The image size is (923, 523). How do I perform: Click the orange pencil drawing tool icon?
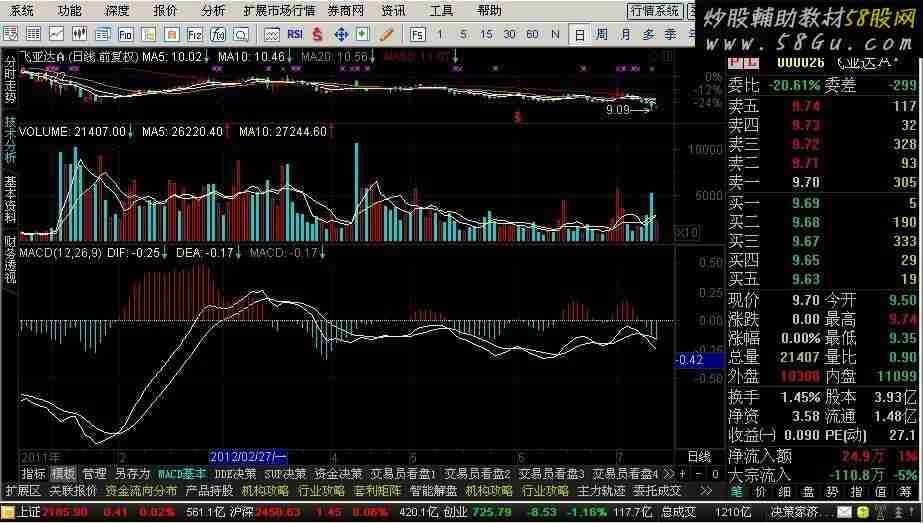point(386,34)
